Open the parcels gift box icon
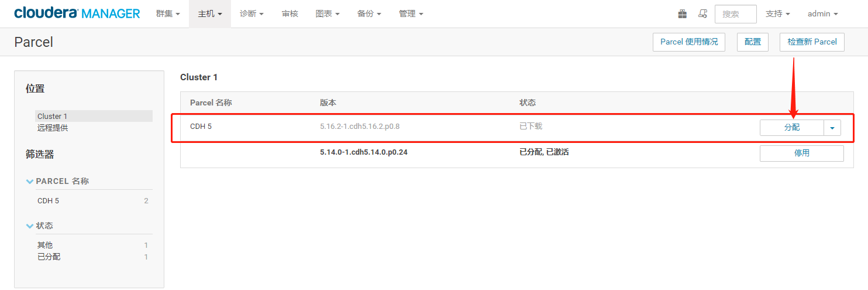 coord(682,13)
